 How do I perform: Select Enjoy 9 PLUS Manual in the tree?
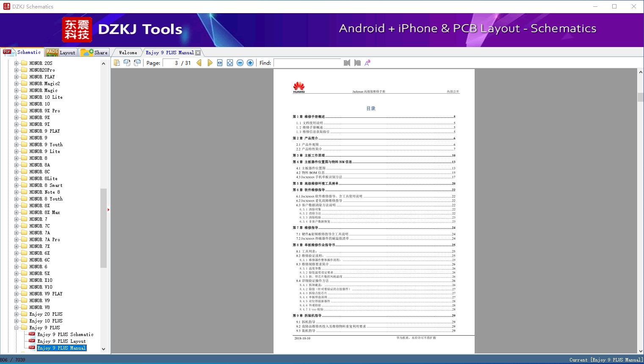coord(61,348)
